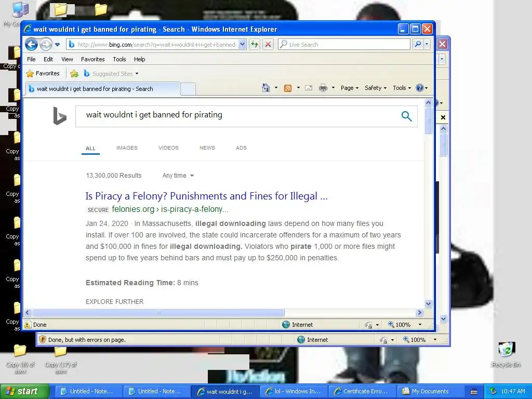Click the Live Search box
Image resolution: width=532 pixels, height=399 pixels.
[x=344, y=45]
